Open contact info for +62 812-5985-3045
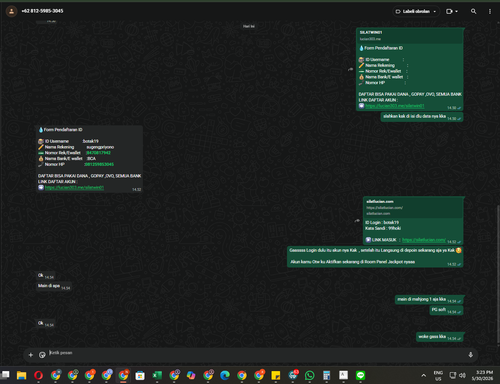This screenshot has width=500, height=384. coord(42,11)
